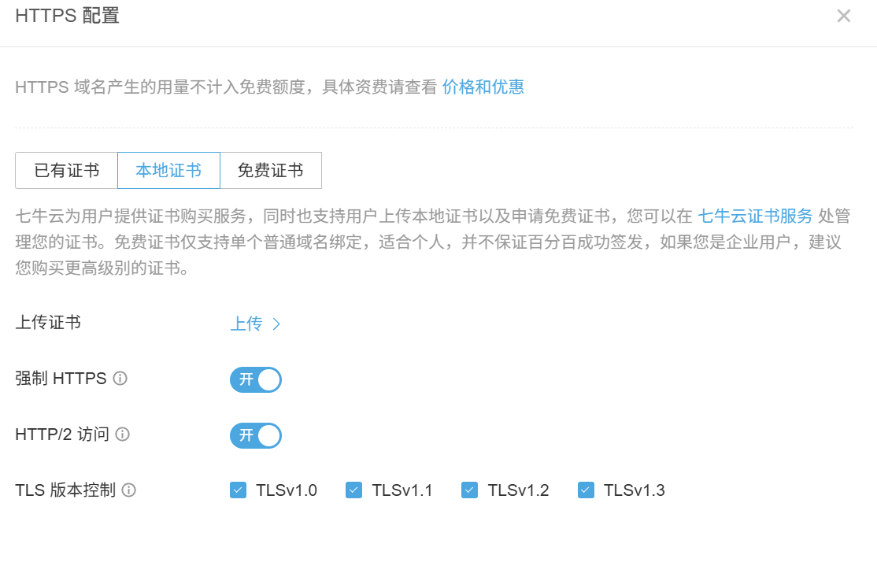Uncheck the TLSv1.0 checkbox
The width and height of the screenshot is (877, 588).
click(x=238, y=490)
